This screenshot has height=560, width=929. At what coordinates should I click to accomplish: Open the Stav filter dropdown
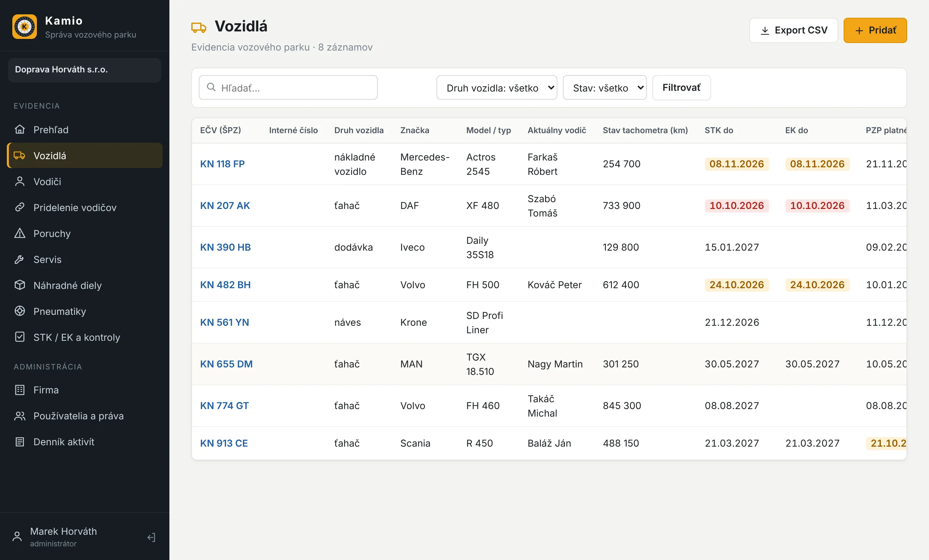click(605, 88)
